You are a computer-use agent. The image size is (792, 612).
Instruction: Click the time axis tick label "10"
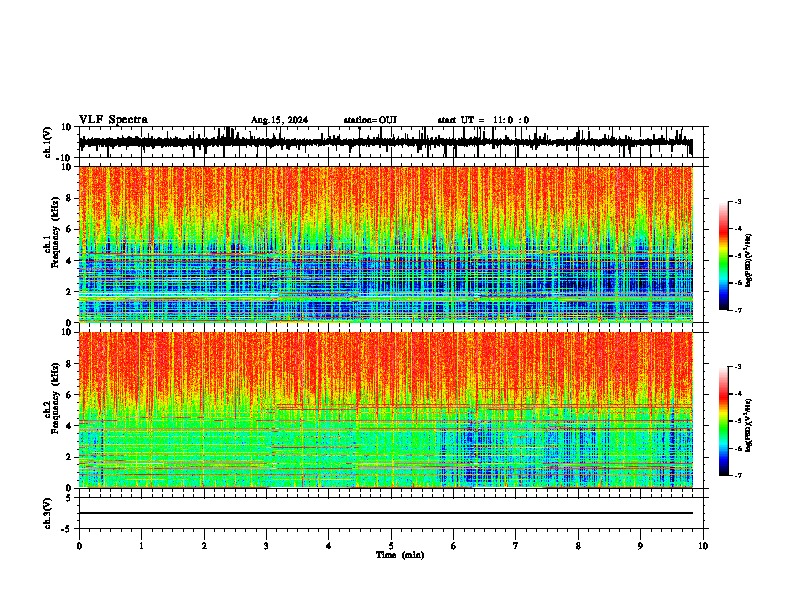tap(703, 546)
